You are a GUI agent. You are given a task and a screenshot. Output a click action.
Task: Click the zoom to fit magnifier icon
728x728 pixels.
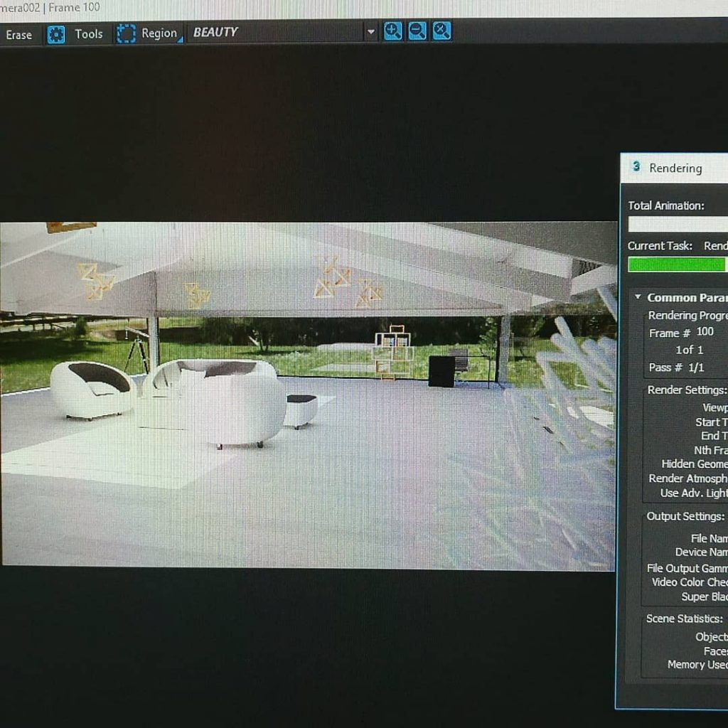click(x=441, y=31)
